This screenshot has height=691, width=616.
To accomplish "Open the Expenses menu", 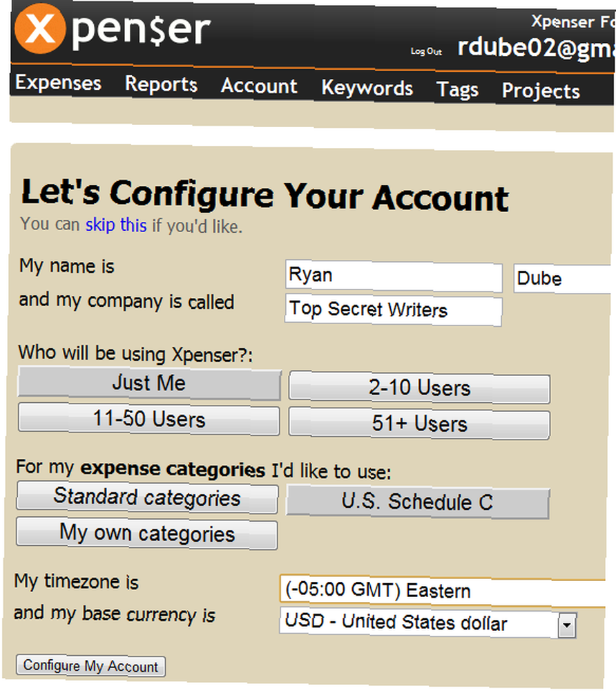I will pos(59,83).
